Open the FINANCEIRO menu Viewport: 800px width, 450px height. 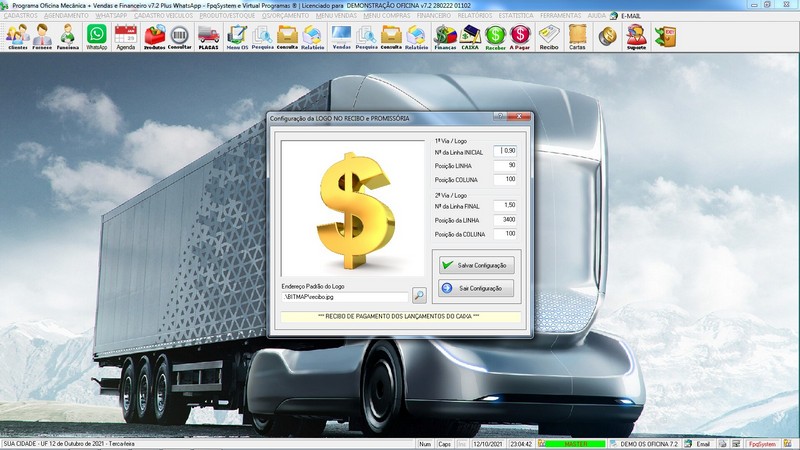(434, 16)
